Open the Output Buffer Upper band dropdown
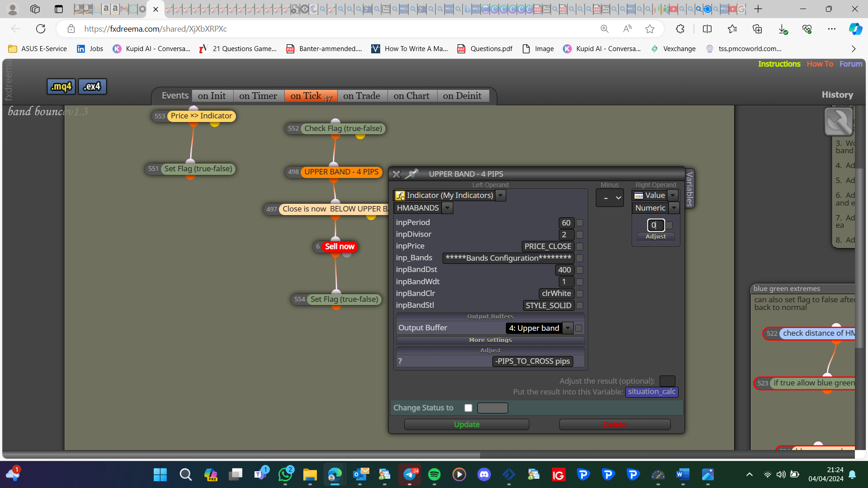This screenshot has height=488, width=868. click(x=568, y=328)
